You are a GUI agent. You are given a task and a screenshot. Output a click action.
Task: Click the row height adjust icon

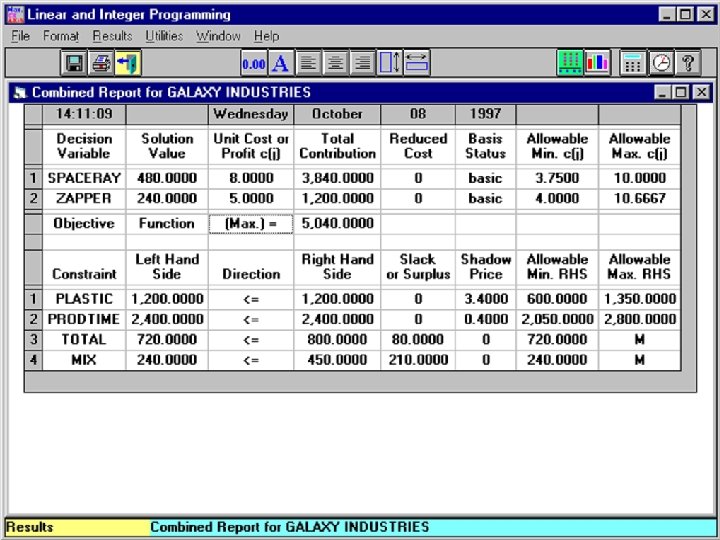[x=390, y=63]
